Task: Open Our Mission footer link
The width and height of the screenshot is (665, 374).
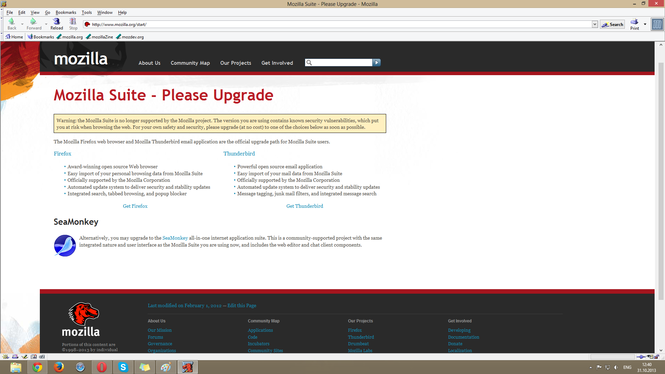Action: [x=159, y=330]
